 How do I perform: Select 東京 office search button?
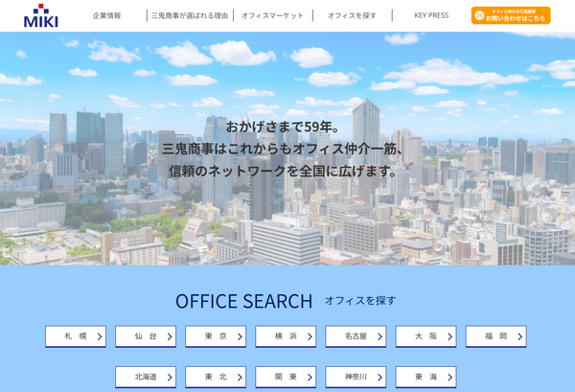pos(216,336)
